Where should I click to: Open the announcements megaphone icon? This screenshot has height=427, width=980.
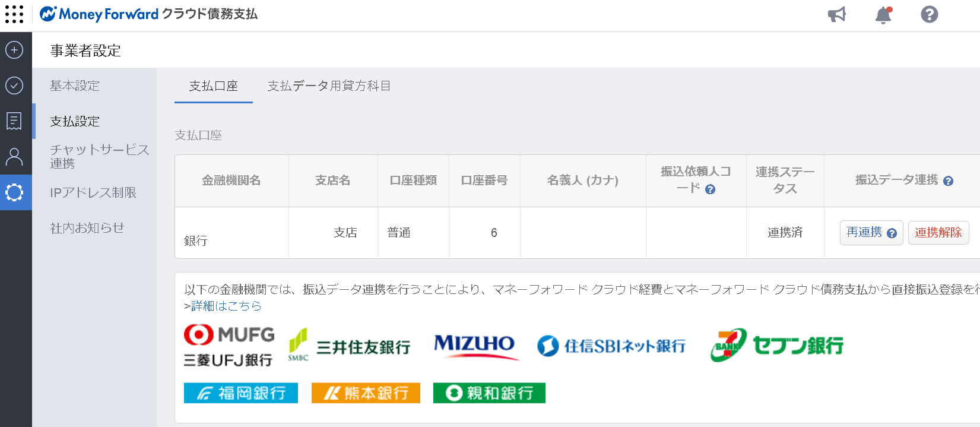pyautogui.click(x=837, y=14)
